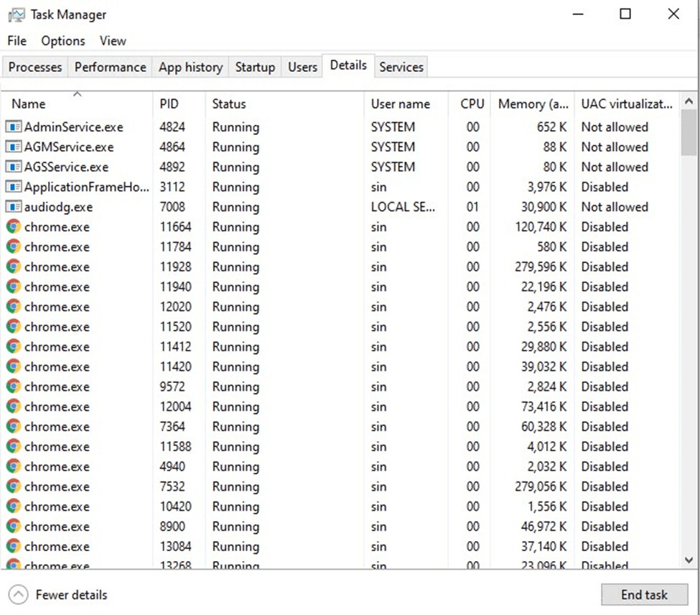
Task: Switch to the App history tab
Action: [191, 67]
